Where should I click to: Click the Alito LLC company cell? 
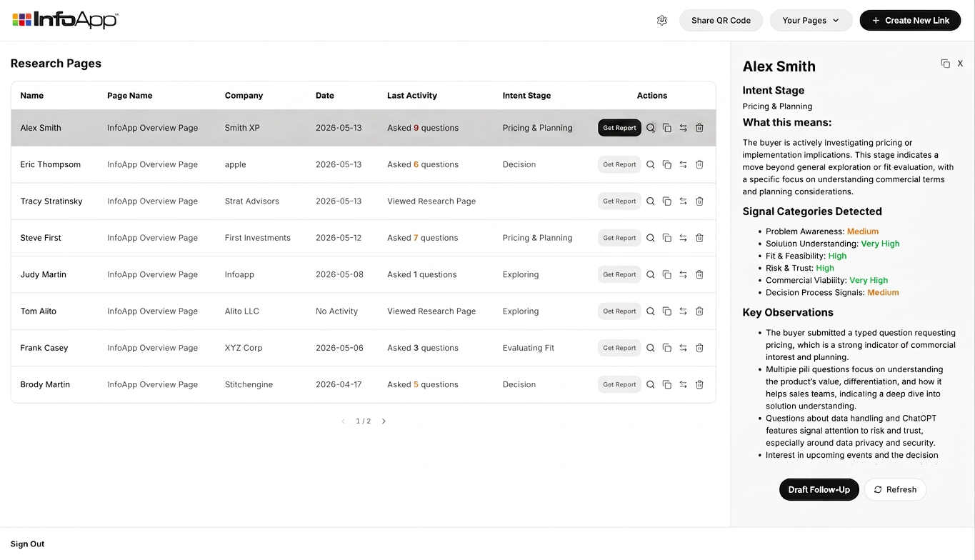[x=241, y=311]
